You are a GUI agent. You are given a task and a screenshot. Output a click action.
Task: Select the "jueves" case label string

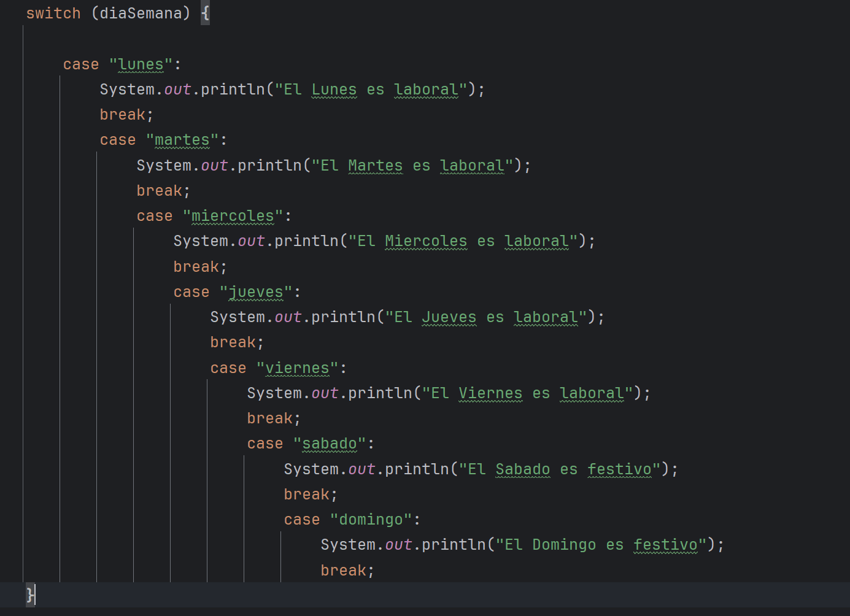coord(256,292)
